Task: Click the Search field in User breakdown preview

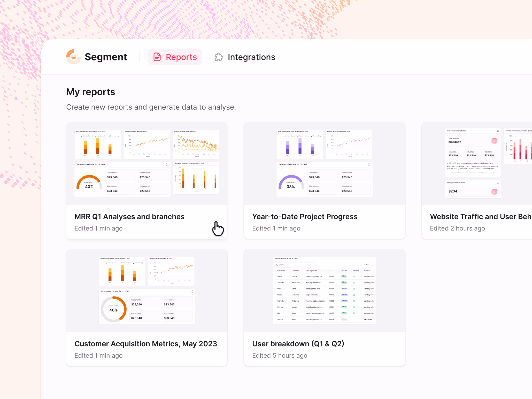Action: [296, 265]
